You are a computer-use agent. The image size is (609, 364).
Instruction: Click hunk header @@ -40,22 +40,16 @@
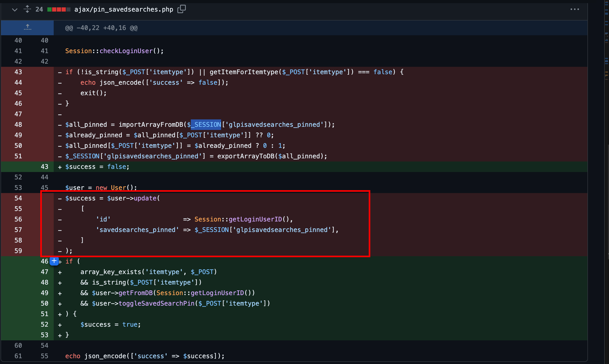point(101,28)
